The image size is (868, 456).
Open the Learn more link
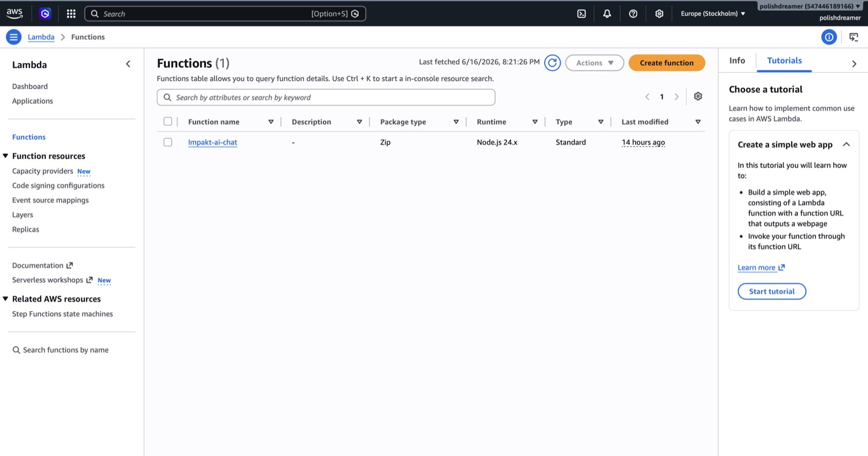click(756, 267)
